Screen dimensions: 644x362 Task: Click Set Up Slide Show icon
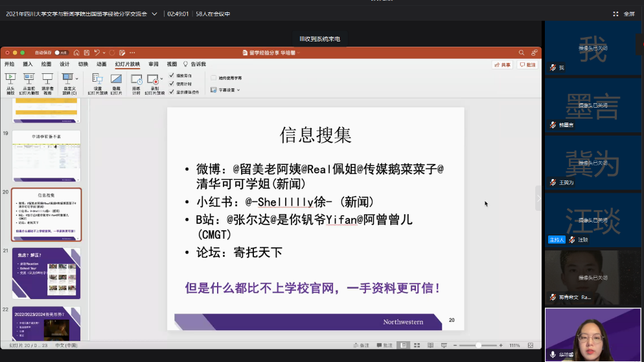(97, 79)
